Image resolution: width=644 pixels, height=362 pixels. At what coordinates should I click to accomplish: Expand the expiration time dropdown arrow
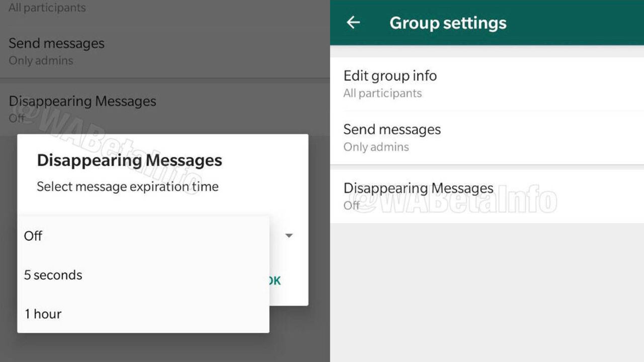289,235
